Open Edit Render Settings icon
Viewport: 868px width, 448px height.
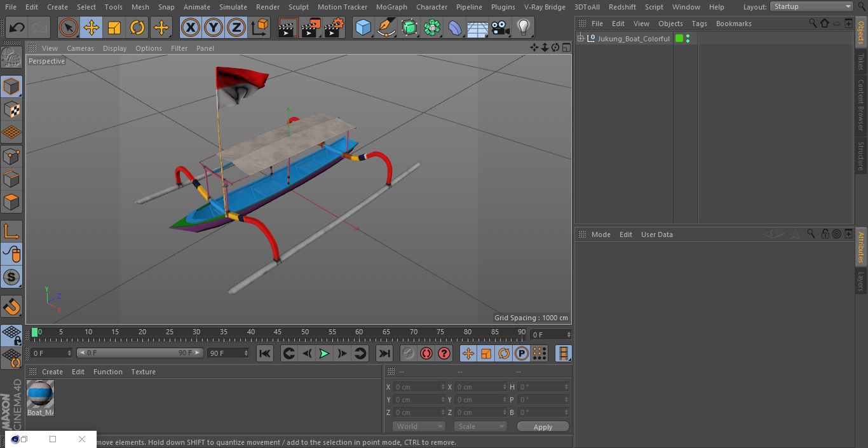[334, 27]
